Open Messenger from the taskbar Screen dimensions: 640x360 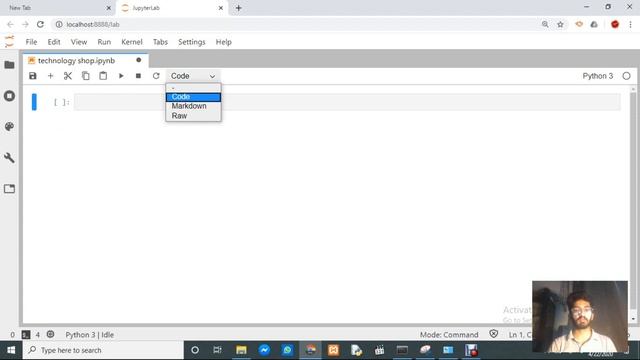pyautogui.click(x=264, y=350)
